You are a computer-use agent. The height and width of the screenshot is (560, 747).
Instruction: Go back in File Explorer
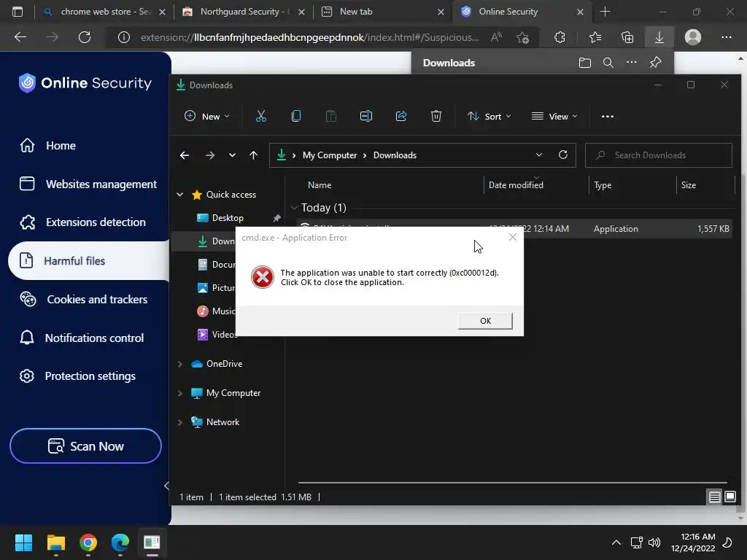(x=185, y=155)
